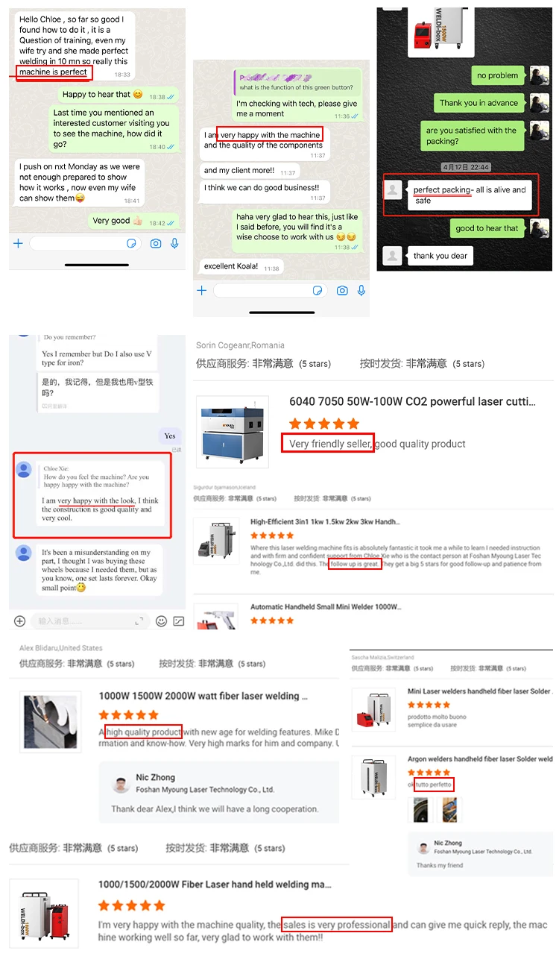Tap the grey avatar beside 'perfect packing' message
The height and width of the screenshot is (980, 559).
point(392,190)
